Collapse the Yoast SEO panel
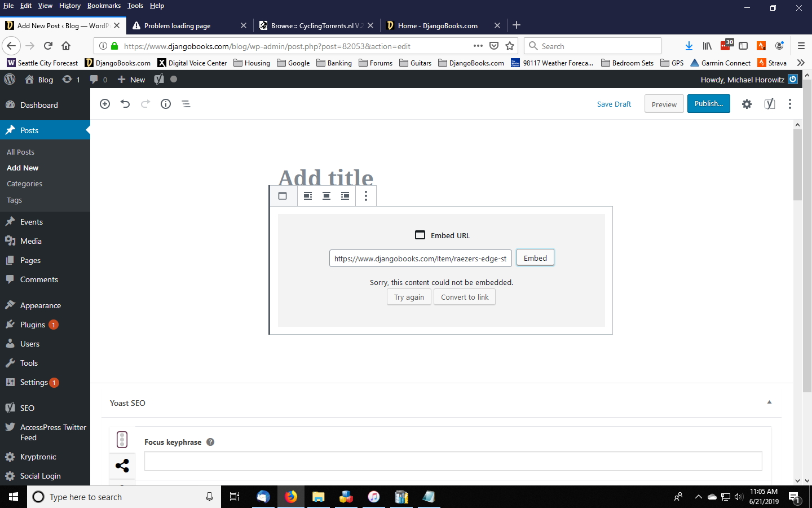The height and width of the screenshot is (508, 812). pos(769,402)
